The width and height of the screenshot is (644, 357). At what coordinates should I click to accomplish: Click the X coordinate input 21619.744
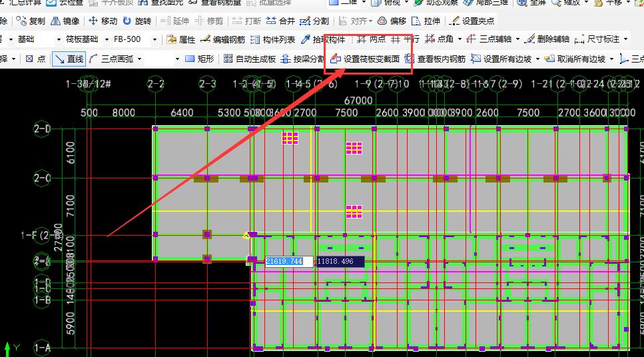click(289, 261)
